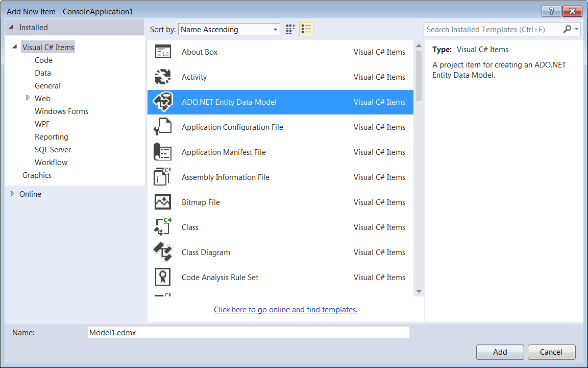Select the About Box template icon
Viewport: 588px width, 368px height.
163,52
